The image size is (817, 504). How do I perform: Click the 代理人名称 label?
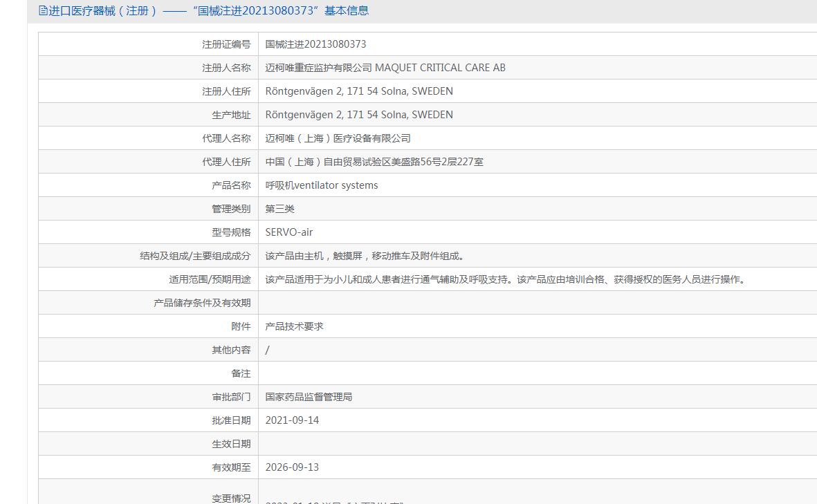point(226,138)
